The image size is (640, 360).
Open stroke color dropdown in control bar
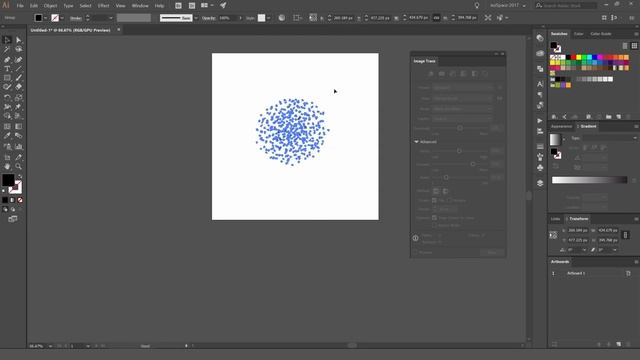(62, 18)
